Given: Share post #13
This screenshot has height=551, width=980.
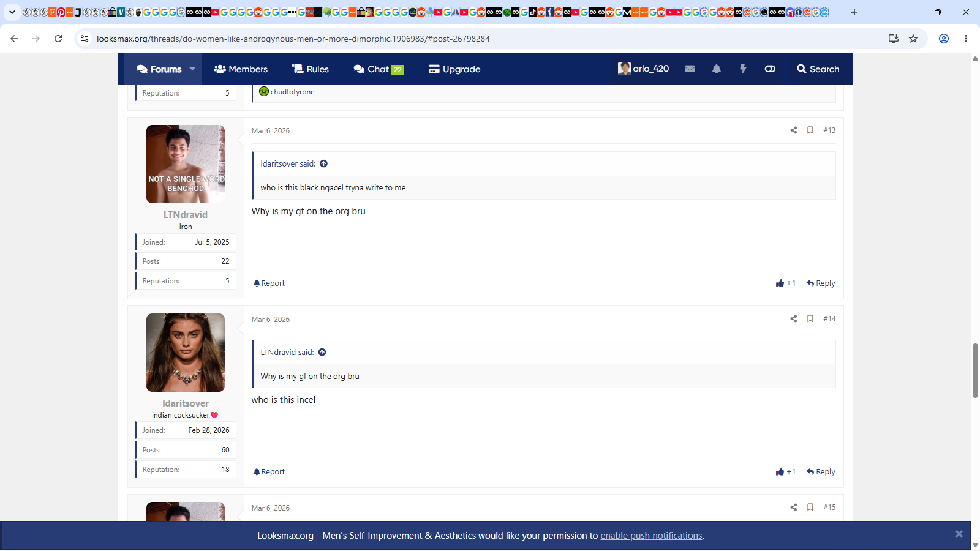Looking at the screenshot, I should pyautogui.click(x=794, y=130).
